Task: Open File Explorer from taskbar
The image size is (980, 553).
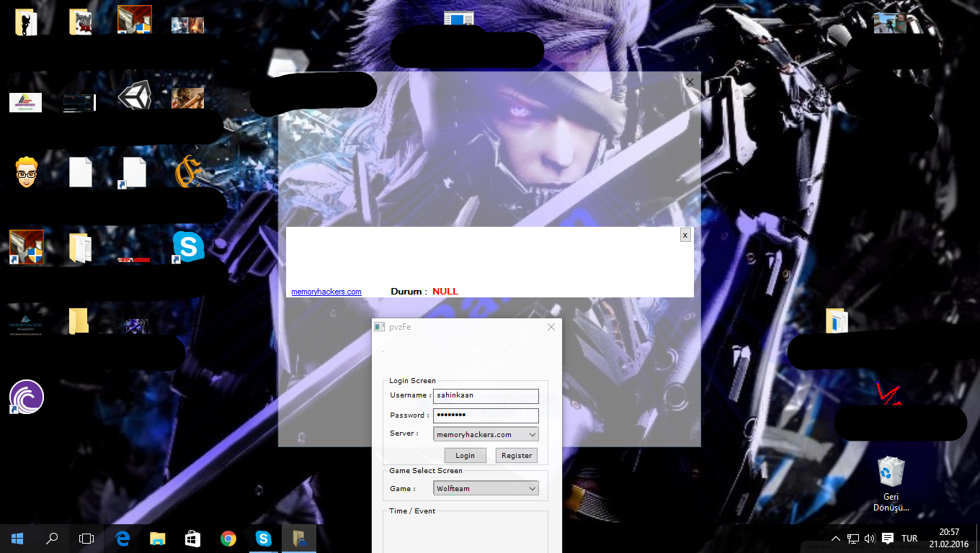Action: (x=158, y=538)
